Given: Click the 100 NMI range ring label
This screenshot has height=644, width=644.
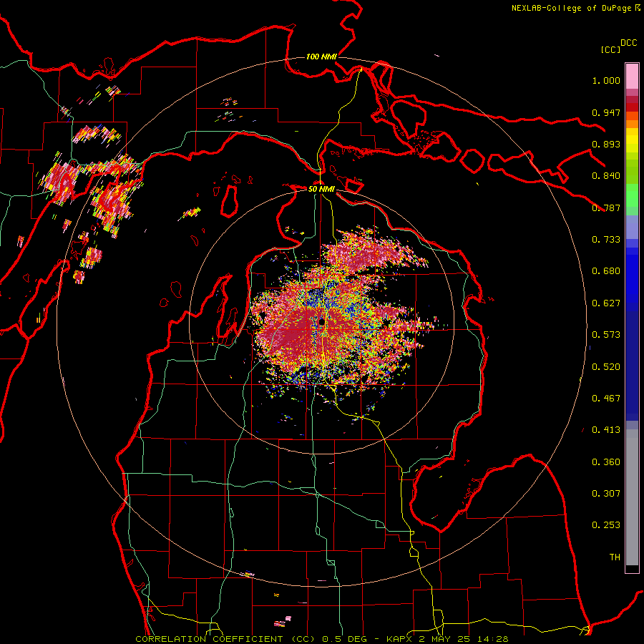Looking at the screenshot, I should (321, 57).
